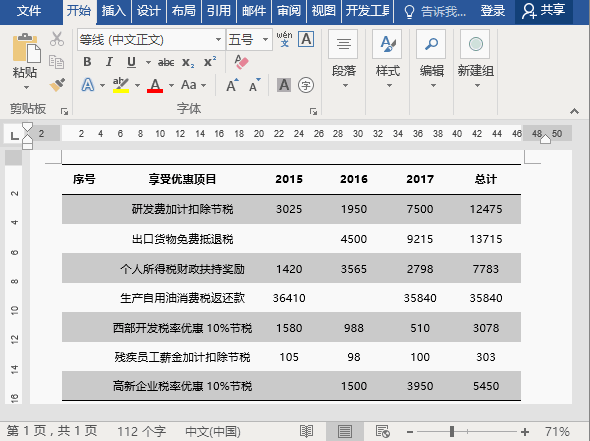Switch to 开发工具 developer tab
Image resolution: width=590 pixels, height=441 pixels.
368,11
